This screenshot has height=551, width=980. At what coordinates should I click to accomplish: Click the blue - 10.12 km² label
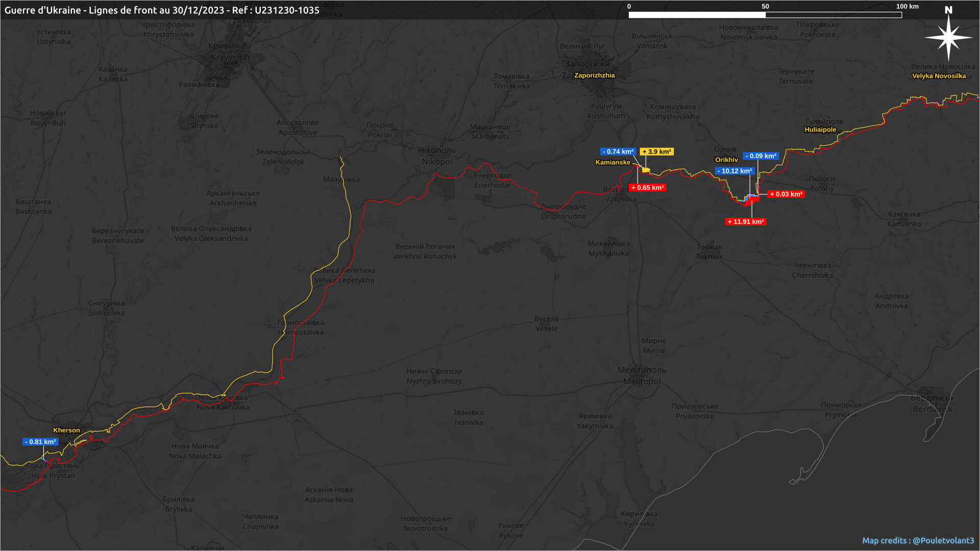tap(734, 171)
